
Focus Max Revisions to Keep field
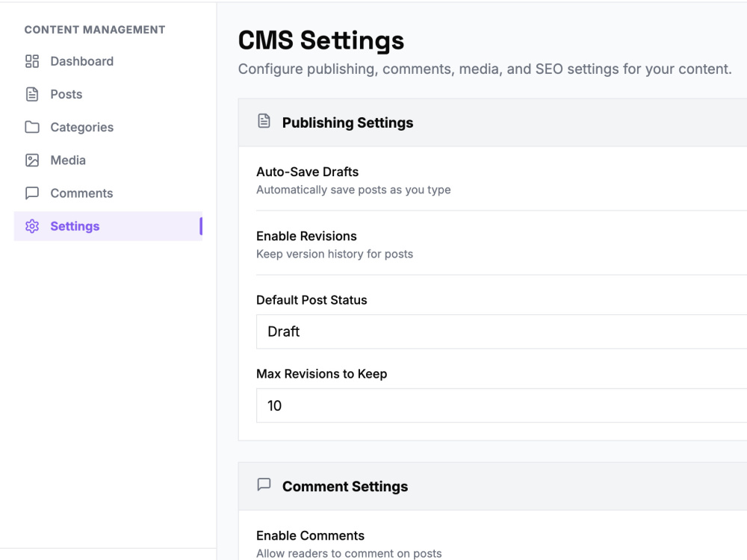tap(502, 405)
